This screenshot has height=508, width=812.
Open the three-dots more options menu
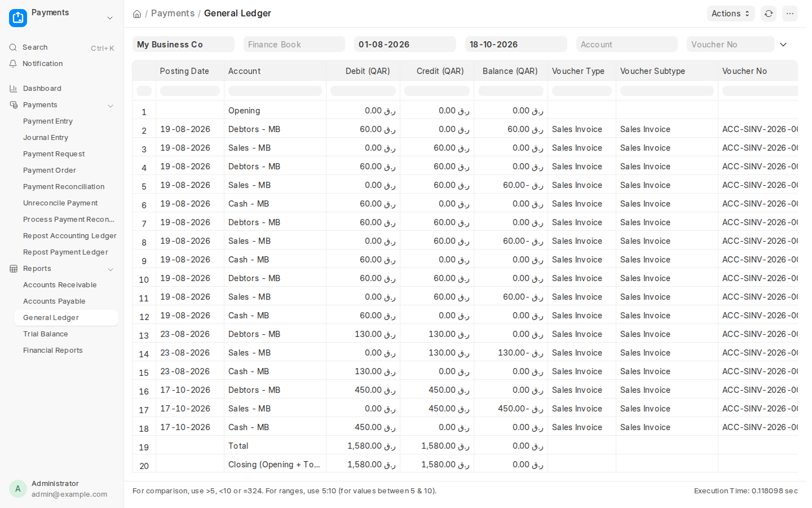(x=790, y=14)
